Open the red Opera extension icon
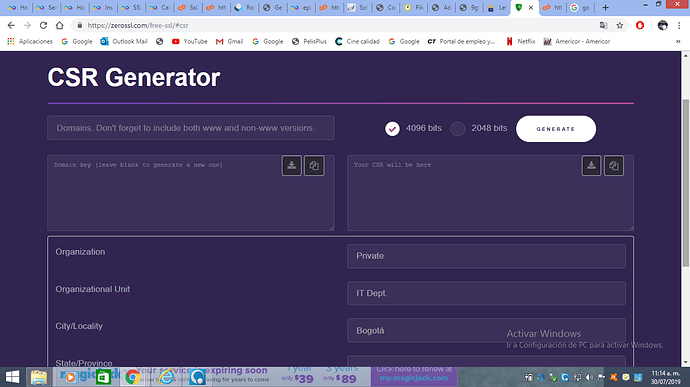 coord(640,26)
